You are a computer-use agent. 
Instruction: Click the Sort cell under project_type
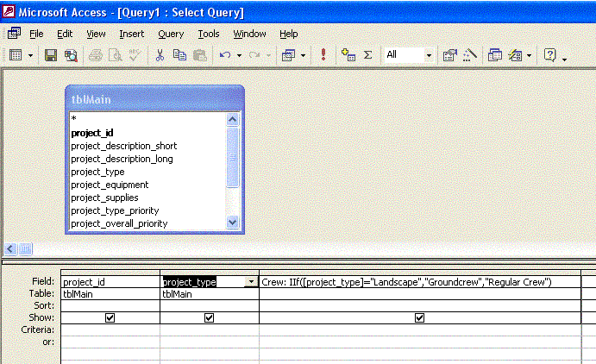[x=210, y=306]
